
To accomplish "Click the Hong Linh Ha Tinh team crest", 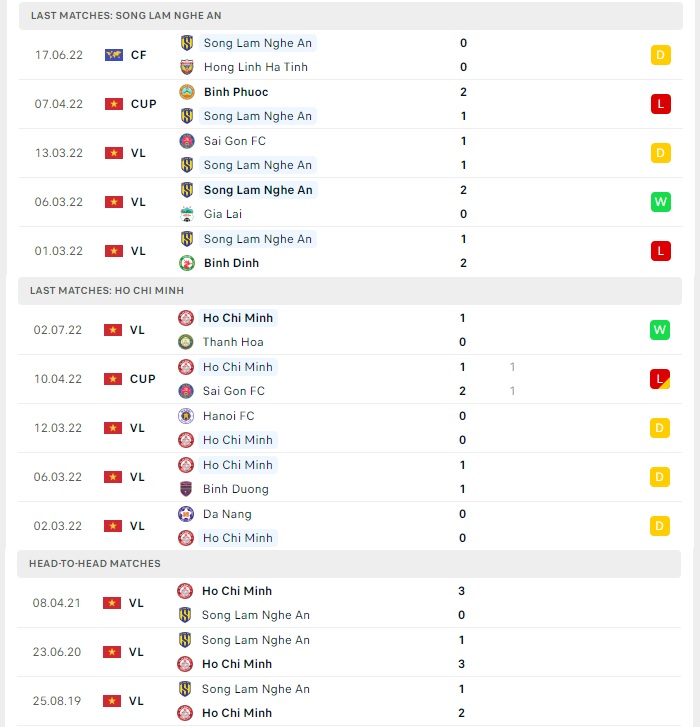I will [x=187, y=67].
